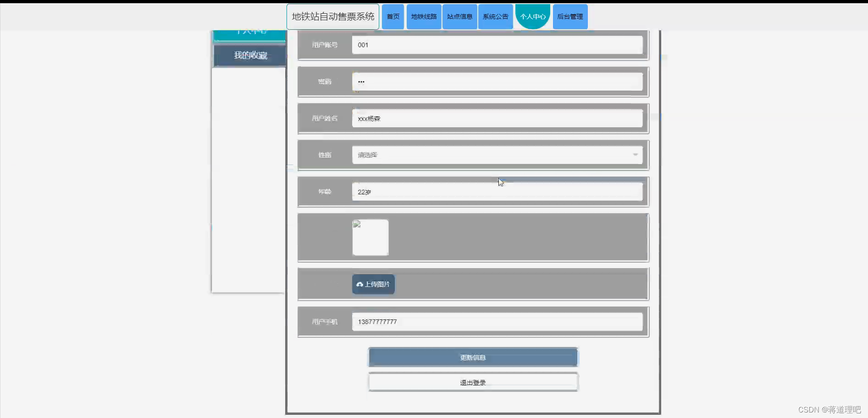
Task: Open the 地铁线路 section
Action: pos(423,16)
